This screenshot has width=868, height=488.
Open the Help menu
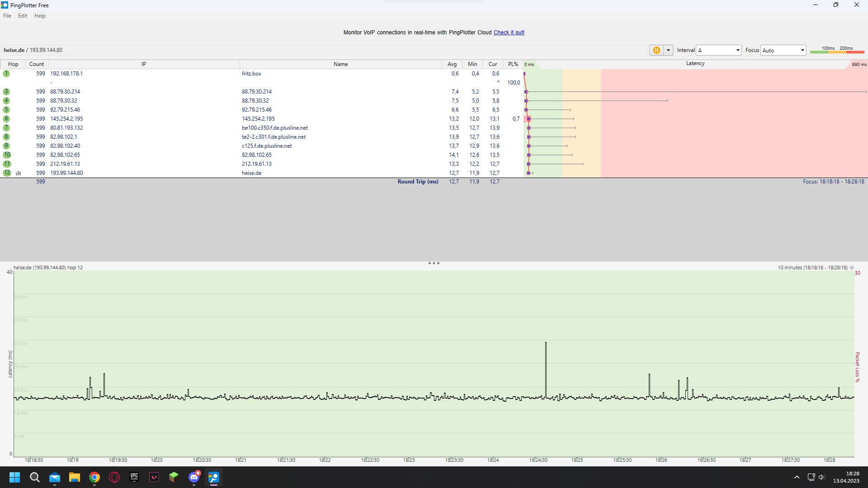(x=40, y=16)
